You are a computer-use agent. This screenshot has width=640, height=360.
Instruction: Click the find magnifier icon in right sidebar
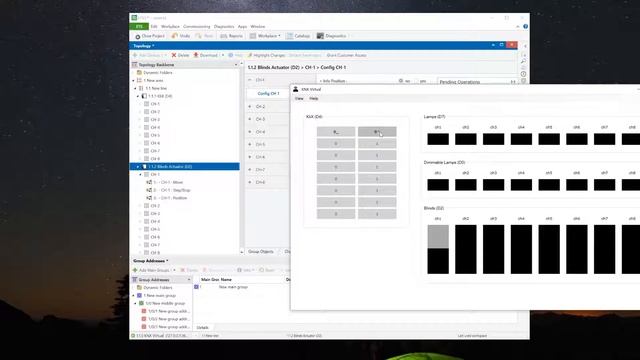tap(523, 61)
